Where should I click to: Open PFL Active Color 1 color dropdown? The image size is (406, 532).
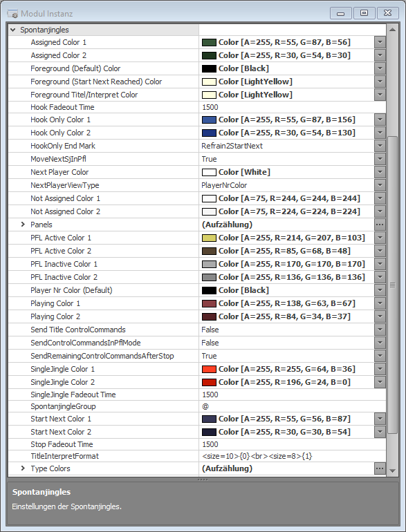tap(380, 238)
